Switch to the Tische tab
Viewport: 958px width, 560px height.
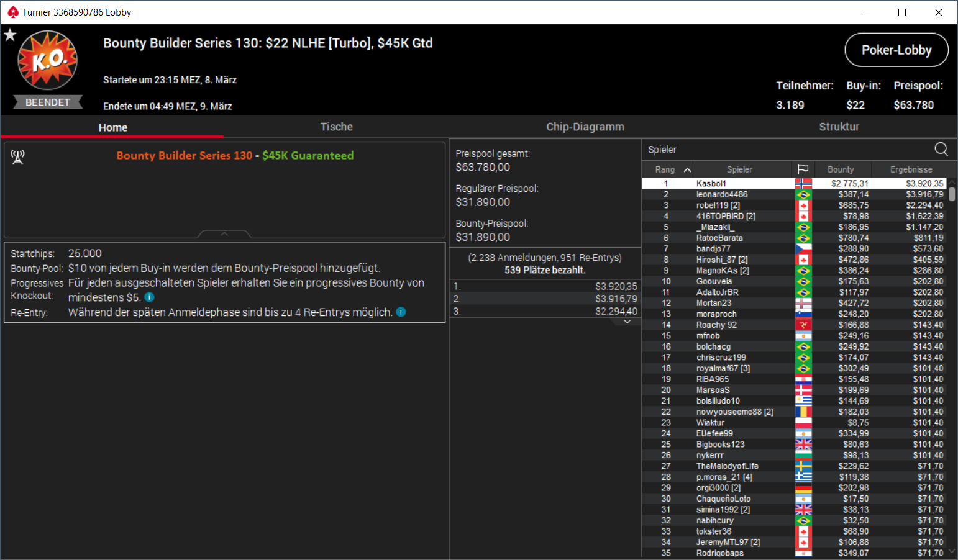tap(336, 127)
